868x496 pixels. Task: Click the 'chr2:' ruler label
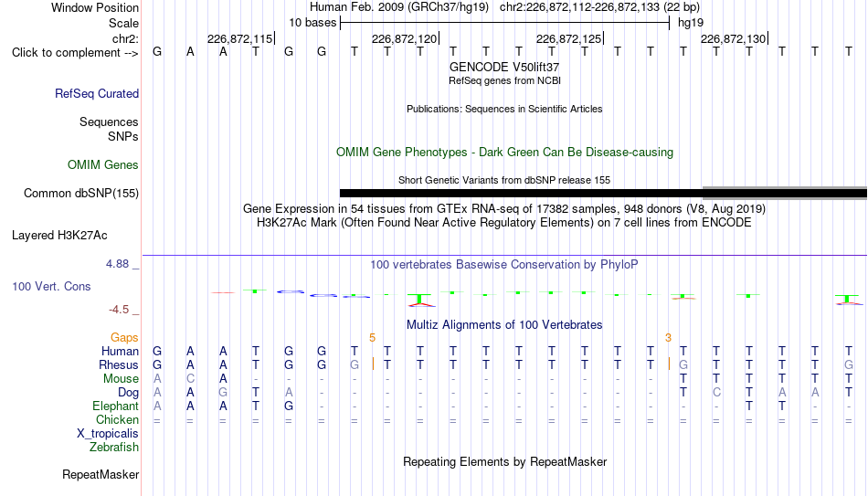click(x=125, y=38)
